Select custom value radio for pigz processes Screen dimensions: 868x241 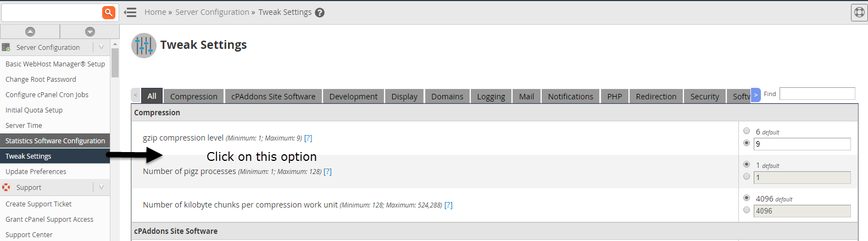tap(747, 176)
